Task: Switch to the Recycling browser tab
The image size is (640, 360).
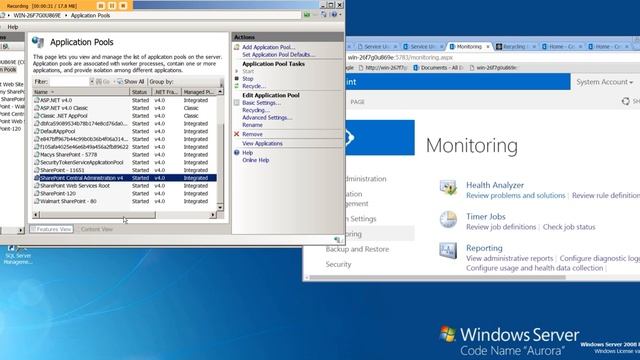Action: tap(514, 47)
